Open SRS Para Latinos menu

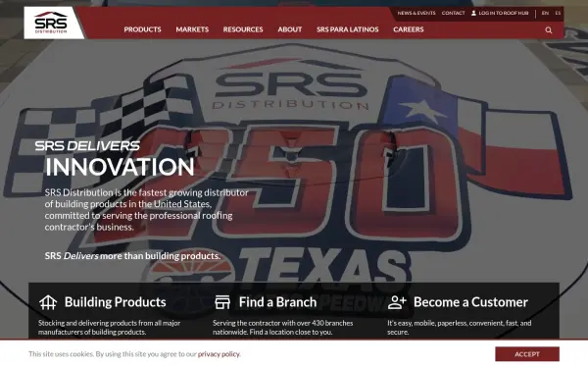click(347, 29)
